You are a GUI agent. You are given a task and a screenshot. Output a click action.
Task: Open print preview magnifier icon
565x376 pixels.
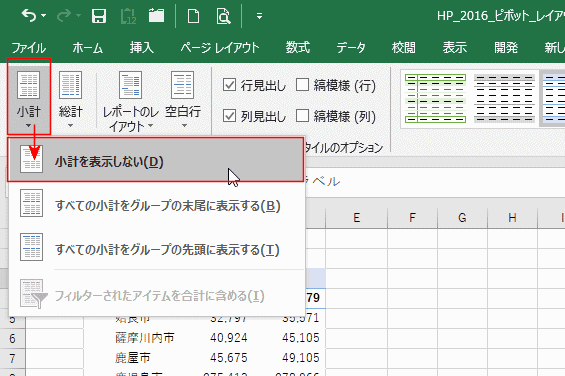[223, 16]
